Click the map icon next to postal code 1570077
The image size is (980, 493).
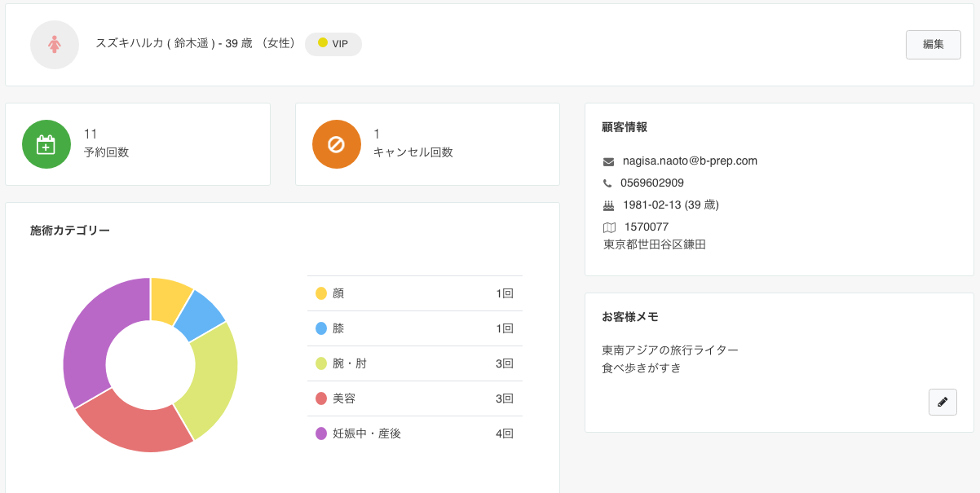pos(608,227)
